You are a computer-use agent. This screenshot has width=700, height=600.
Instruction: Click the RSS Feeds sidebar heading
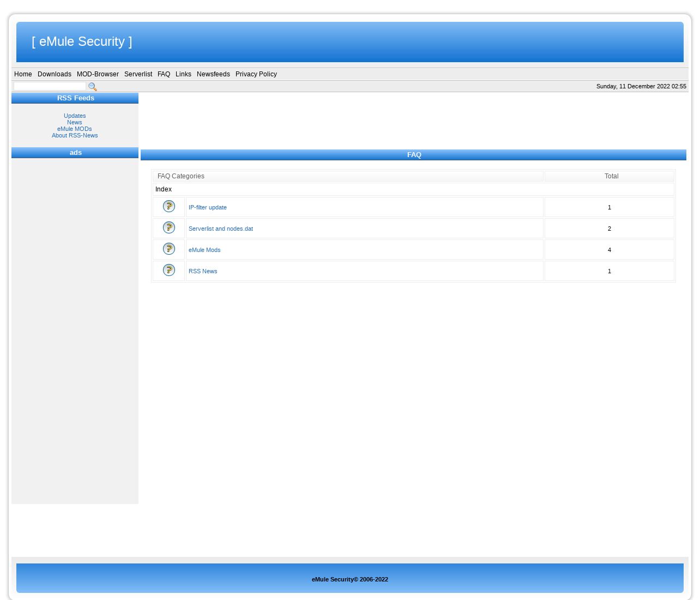[76, 98]
